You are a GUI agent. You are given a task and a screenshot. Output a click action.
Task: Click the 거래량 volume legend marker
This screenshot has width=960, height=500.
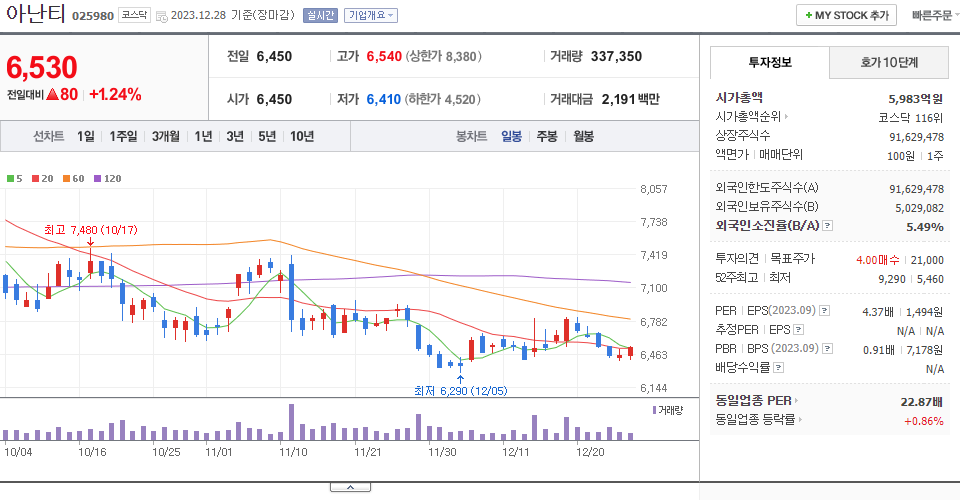coord(654,410)
